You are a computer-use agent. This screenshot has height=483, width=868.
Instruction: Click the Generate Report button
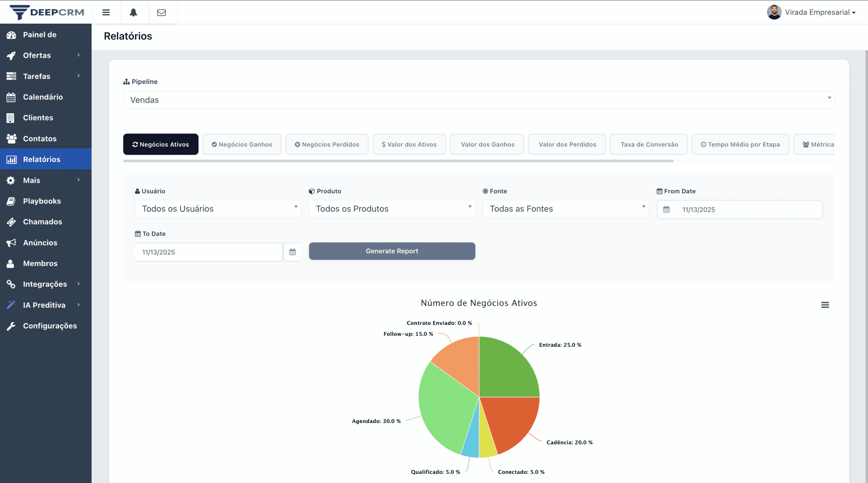click(x=392, y=251)
